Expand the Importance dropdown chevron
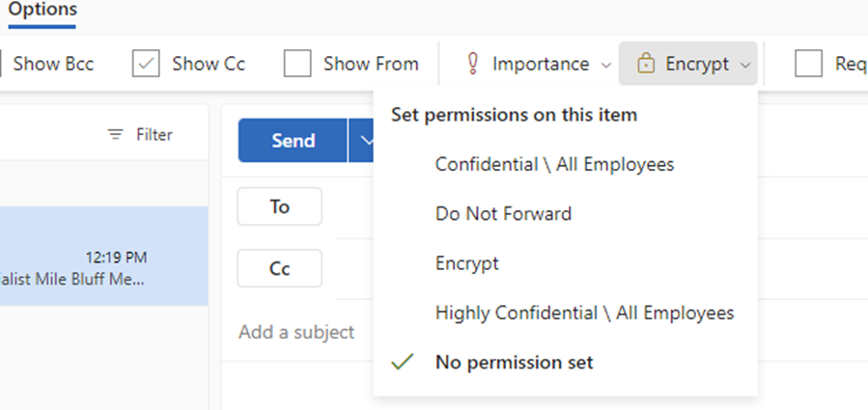 click(606, 66)
